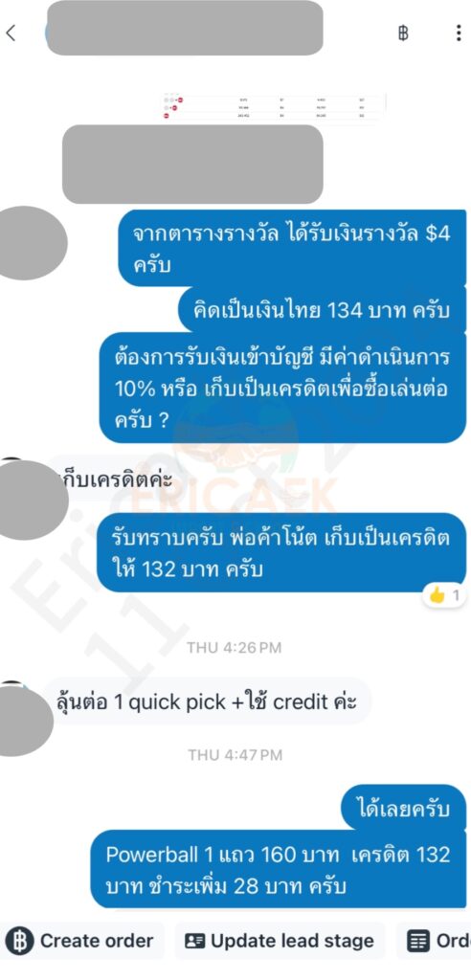Click the thumbs-up reaction badge
Screen dimensions: 471x980
pos(445,595)
